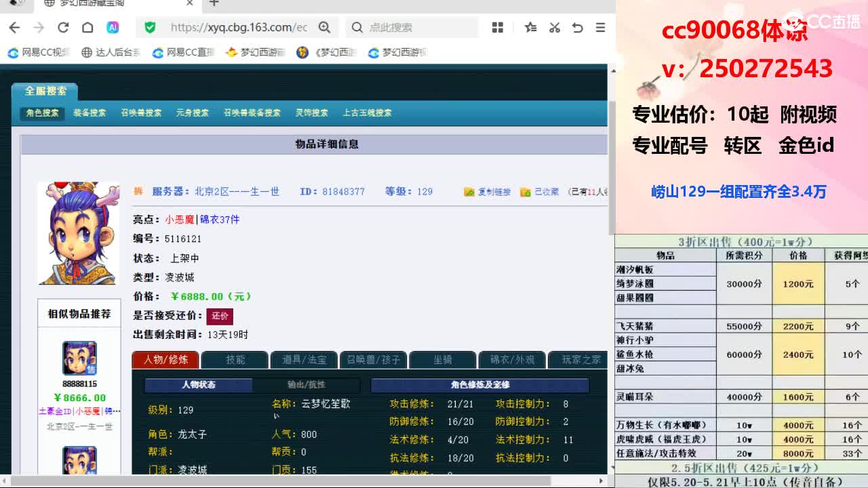The image size is (868, 488).
Task: Select 召唤兽搜索 in the search bar
Action: pyautogui.click(x=141, y=113)
